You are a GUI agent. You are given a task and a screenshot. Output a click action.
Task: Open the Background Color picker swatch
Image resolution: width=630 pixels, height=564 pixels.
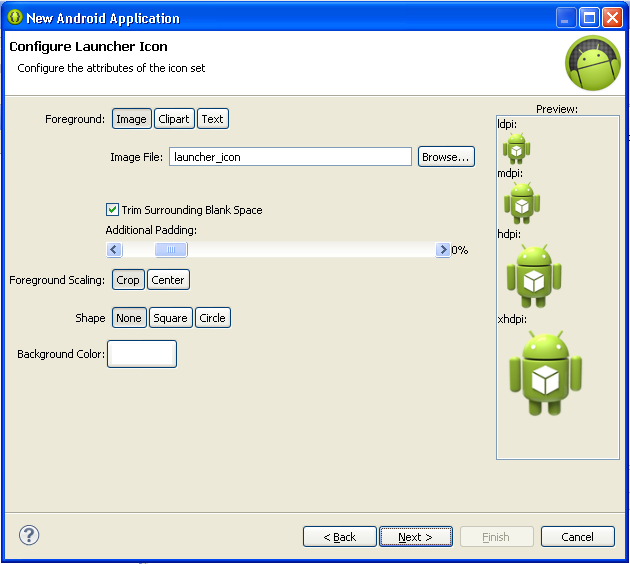coord(142,354)
